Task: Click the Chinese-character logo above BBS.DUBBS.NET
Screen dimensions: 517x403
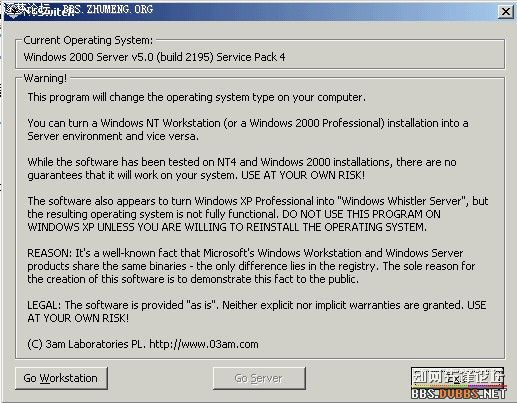Action: pyautogui.click(x=458, y=377)
